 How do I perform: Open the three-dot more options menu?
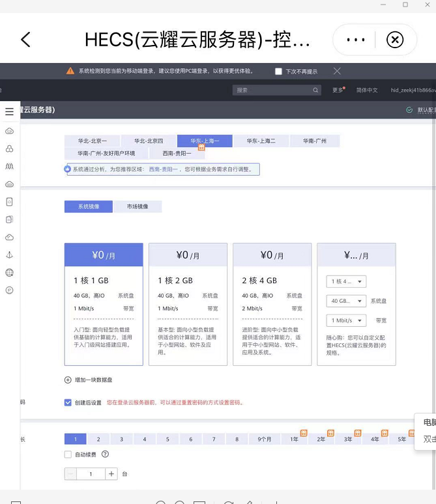pos(356,40)
